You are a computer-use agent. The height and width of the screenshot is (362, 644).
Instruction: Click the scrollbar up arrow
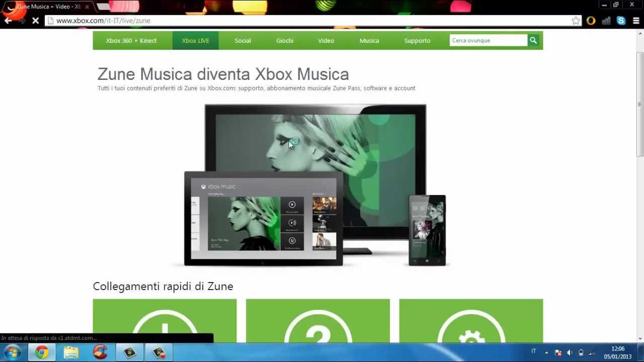640,33
